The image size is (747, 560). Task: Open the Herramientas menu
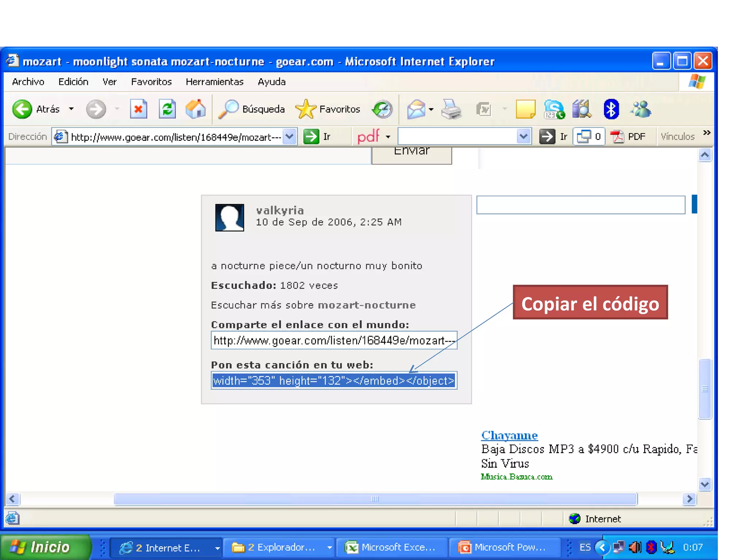214,82
